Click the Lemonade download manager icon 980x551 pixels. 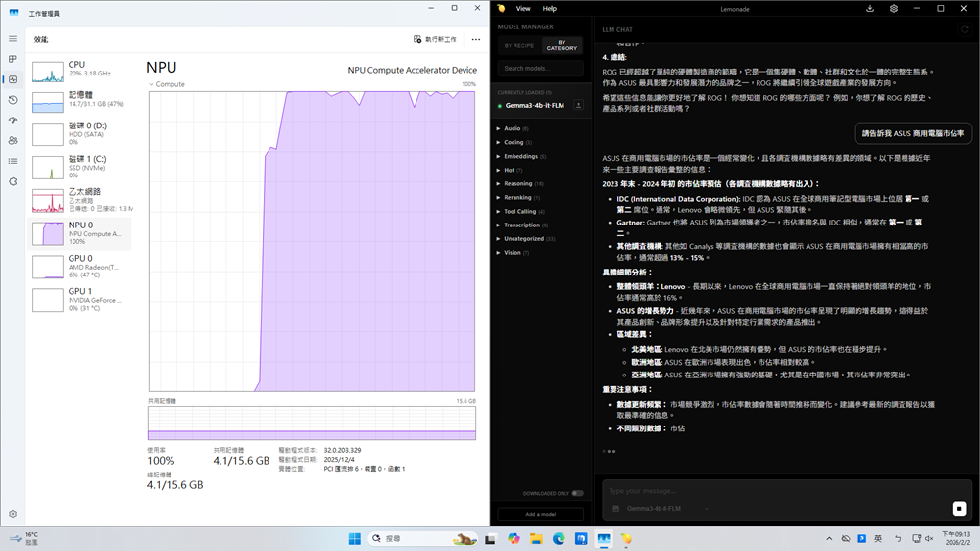(870, 9)
